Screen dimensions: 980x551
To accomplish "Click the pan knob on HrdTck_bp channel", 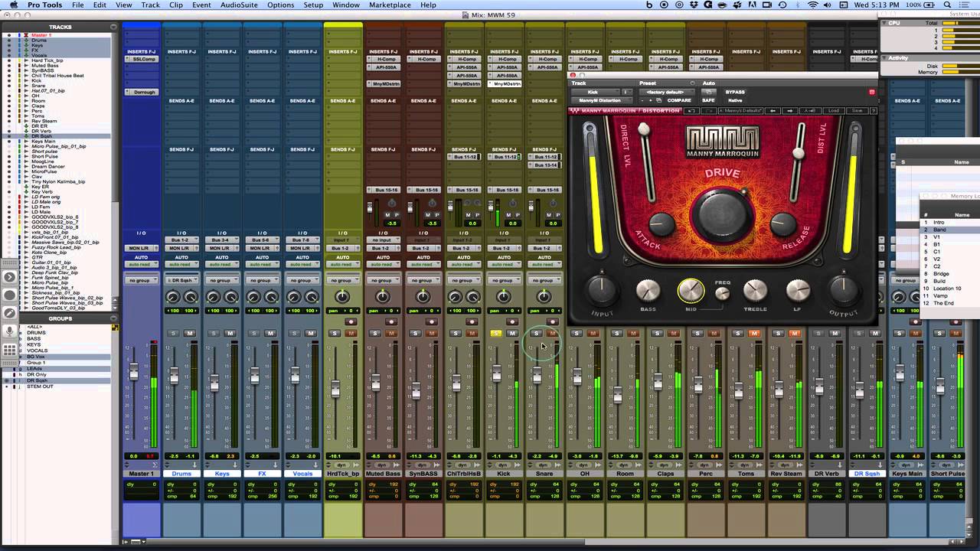I will [x=342, y=297].
